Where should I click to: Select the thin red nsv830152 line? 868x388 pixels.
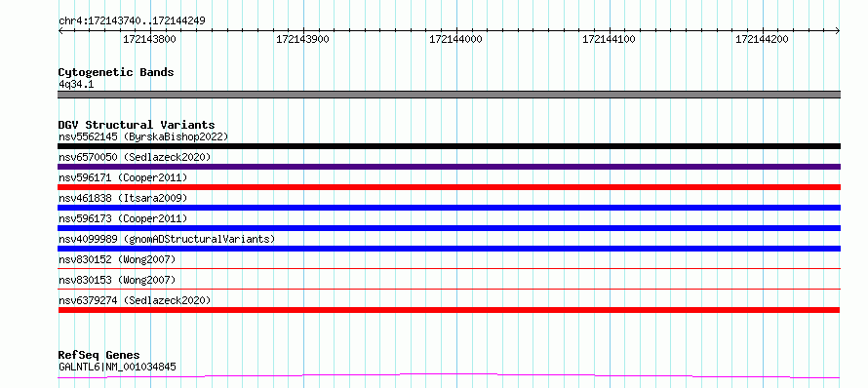click(449, 268)
